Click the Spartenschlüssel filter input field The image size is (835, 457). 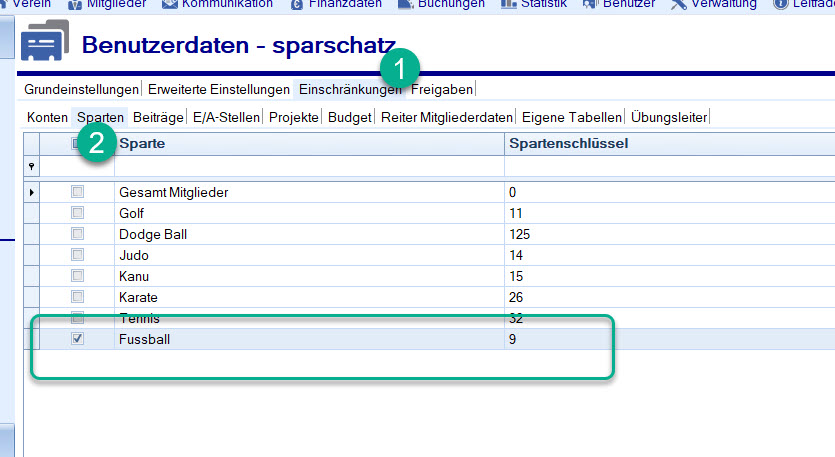[x=669, y=167]
